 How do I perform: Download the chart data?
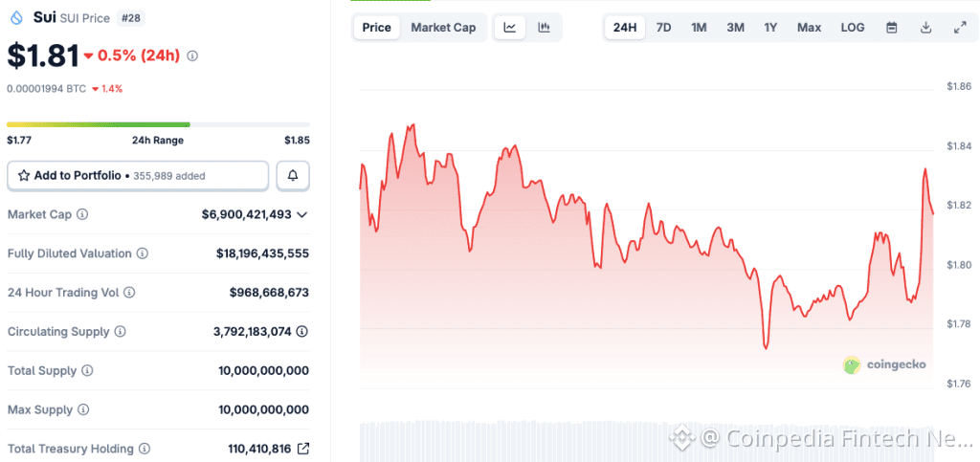(x=925, y=28)
